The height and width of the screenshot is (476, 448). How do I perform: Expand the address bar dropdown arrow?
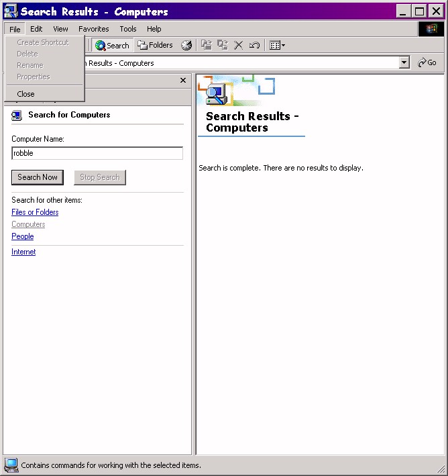404,63
